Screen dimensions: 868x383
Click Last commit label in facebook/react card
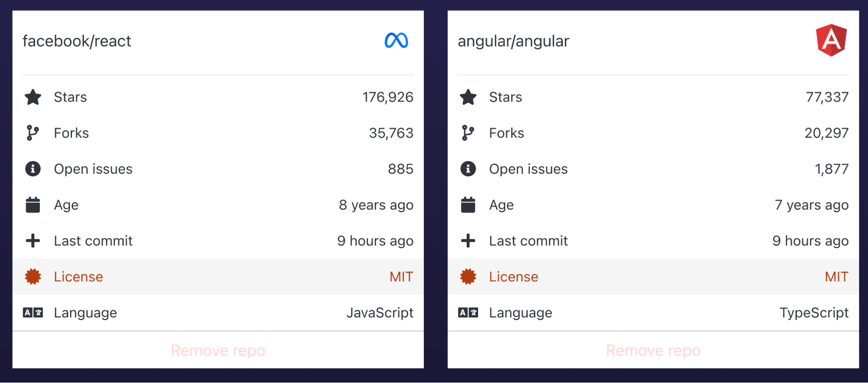click(x=93, y=241)
